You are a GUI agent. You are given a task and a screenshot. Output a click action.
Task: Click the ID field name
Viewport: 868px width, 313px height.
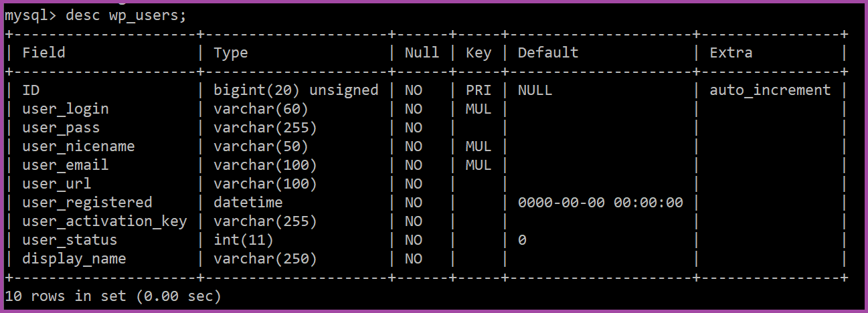(x=31, y=90)
